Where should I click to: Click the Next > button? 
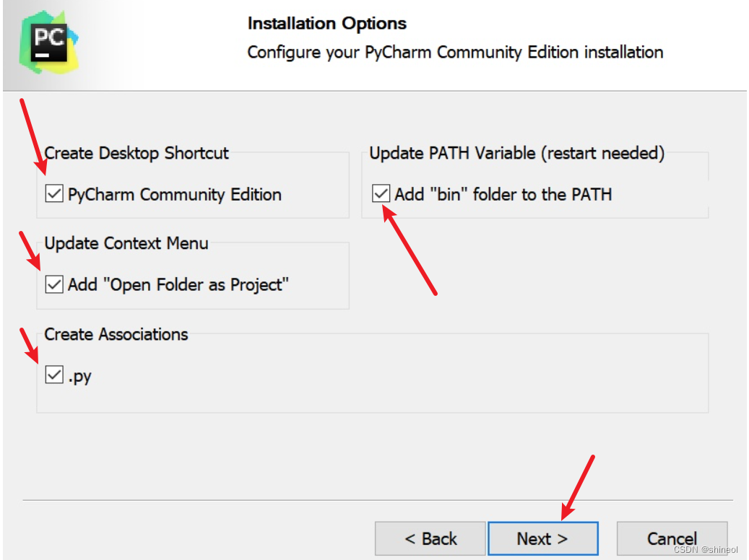click(x=542, y=538)
